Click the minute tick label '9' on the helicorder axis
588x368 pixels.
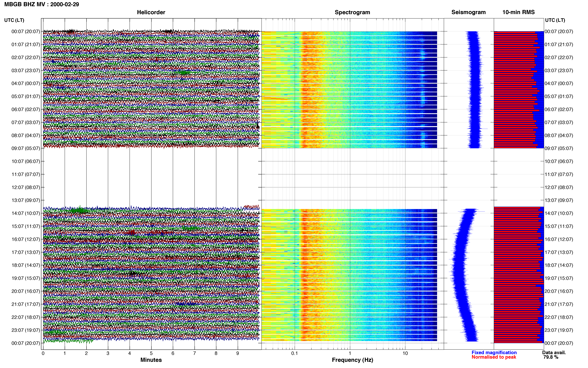click(238, 353)
